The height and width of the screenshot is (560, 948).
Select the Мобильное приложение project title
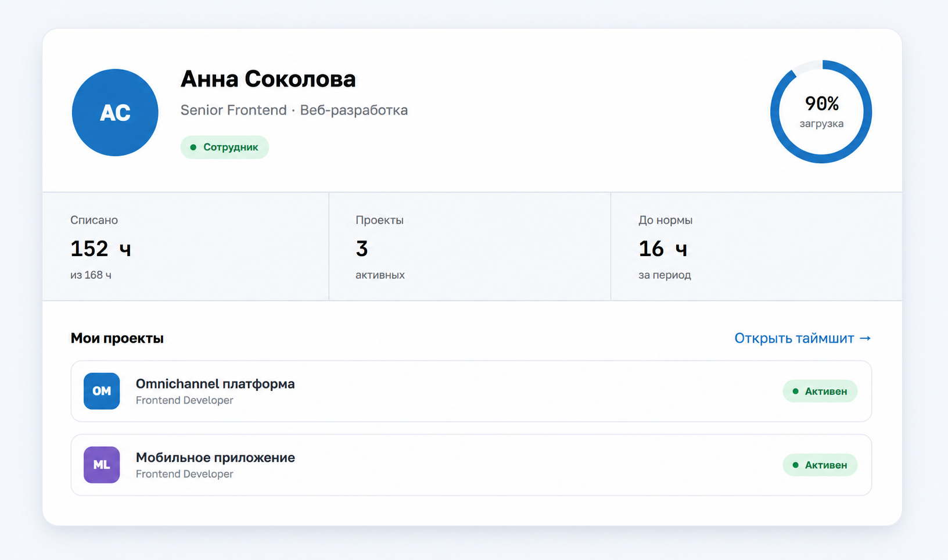tap(216, 458)
